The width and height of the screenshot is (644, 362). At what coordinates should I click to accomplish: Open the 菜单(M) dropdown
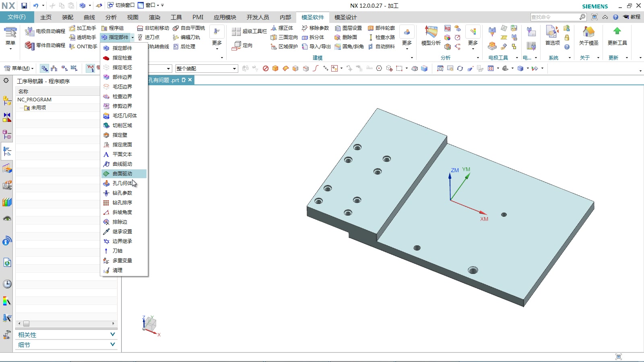[x=19, y=68]
